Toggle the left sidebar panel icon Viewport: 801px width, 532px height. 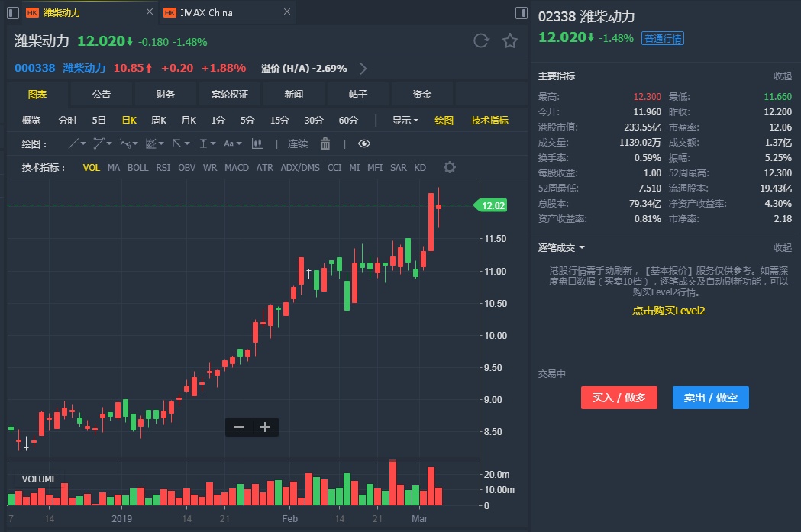coord(11,12)
